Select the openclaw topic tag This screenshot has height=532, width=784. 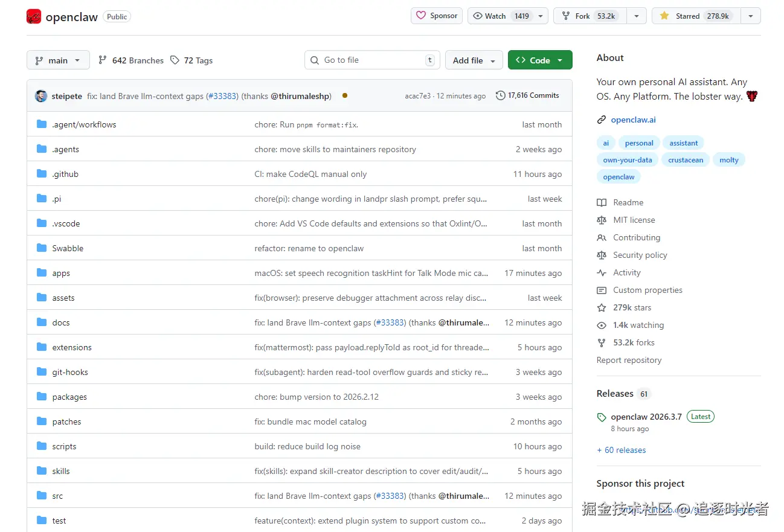[619, 177]
